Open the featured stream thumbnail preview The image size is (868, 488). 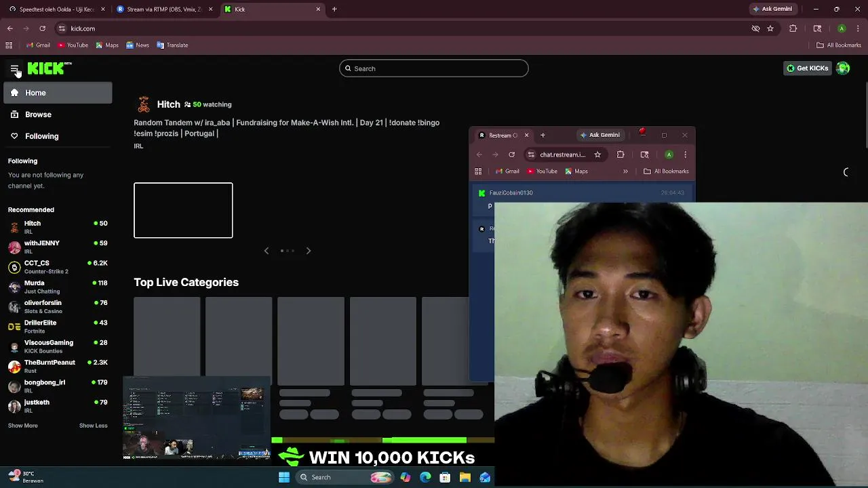pos(183,210)
